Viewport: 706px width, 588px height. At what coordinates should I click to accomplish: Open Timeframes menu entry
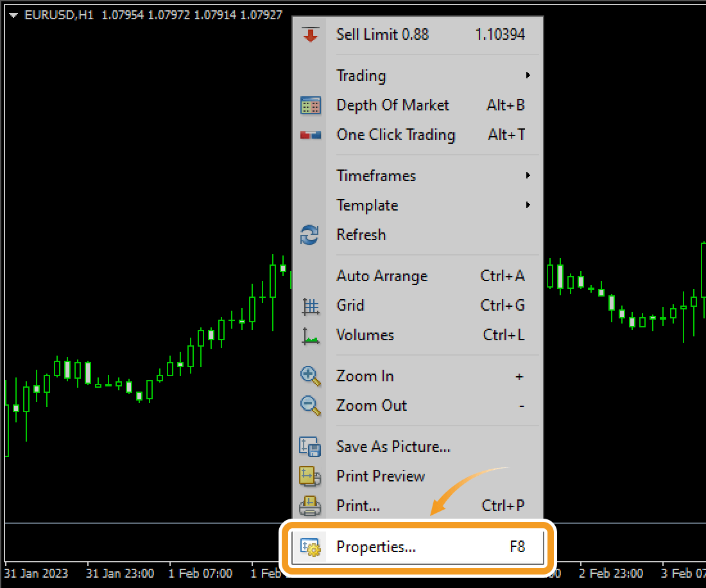pyautogui.click(x=418, y=176)
